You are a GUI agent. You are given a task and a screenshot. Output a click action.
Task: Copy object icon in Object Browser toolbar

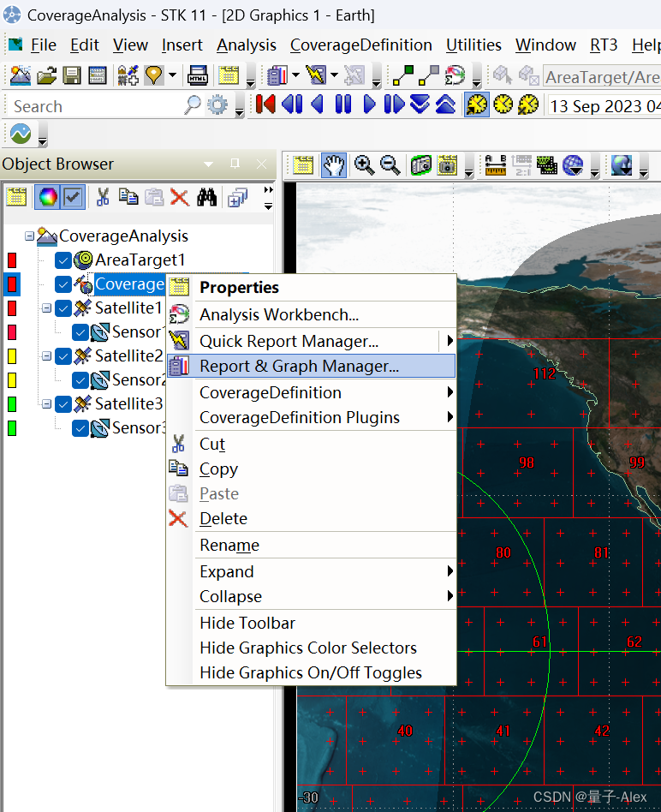click(x=128, y=197)
